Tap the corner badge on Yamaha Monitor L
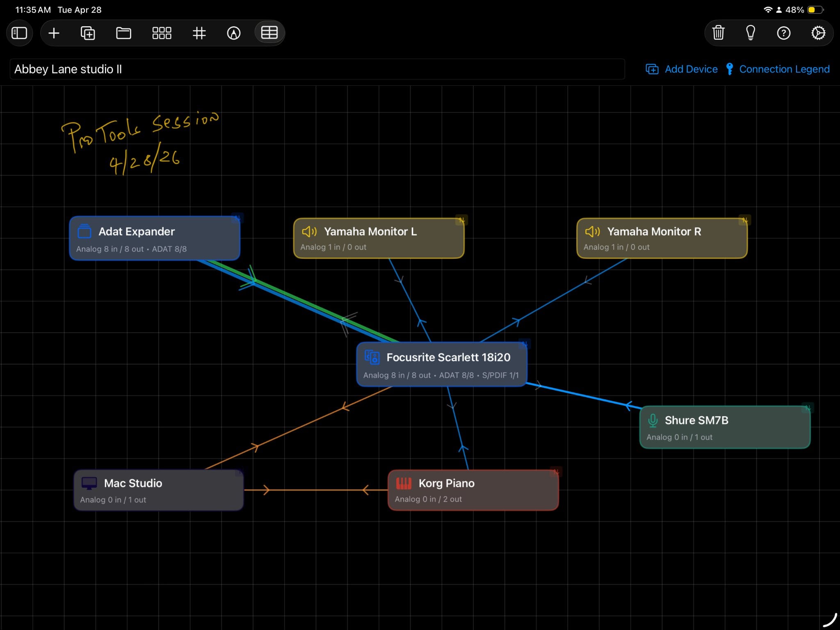Image resolution: width=840 pixels, height=630 pixels. tap(461, 220)
